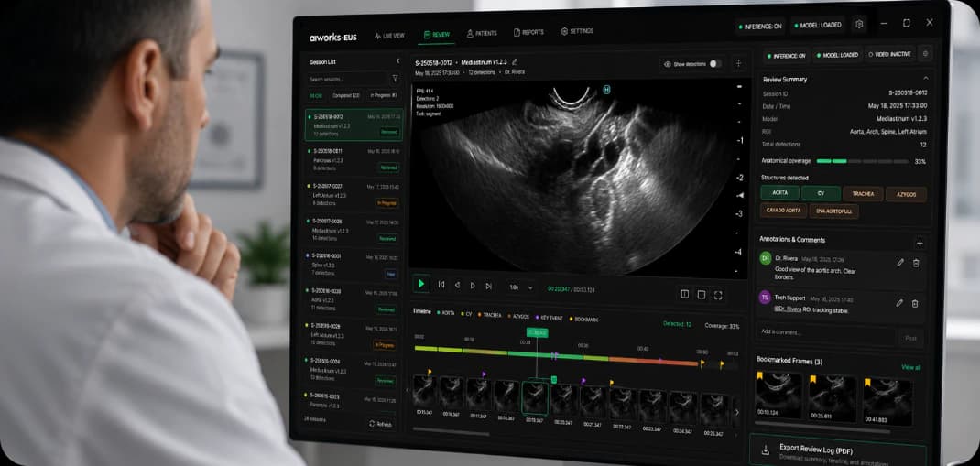The width and height of the screenshot is (980, 466).
Task: Click the Anatomical coverage progress bar
Action: click(x=862, y=161)
